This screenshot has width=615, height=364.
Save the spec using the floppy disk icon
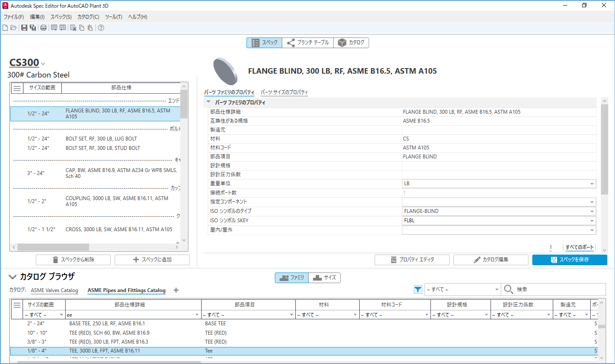(24, 28)
